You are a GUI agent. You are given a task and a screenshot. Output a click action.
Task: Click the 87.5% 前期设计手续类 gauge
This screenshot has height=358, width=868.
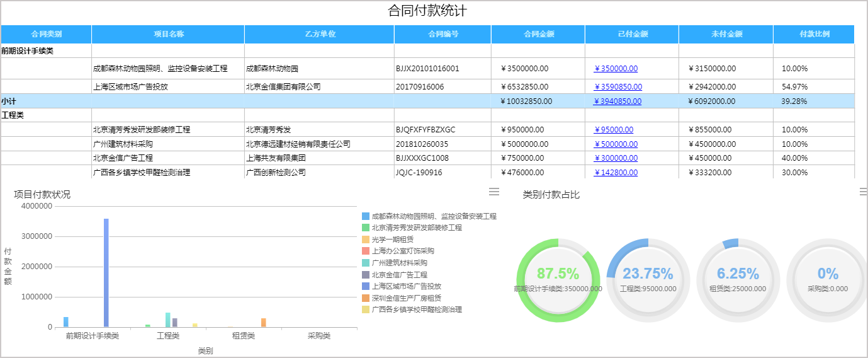pos(558,280)
